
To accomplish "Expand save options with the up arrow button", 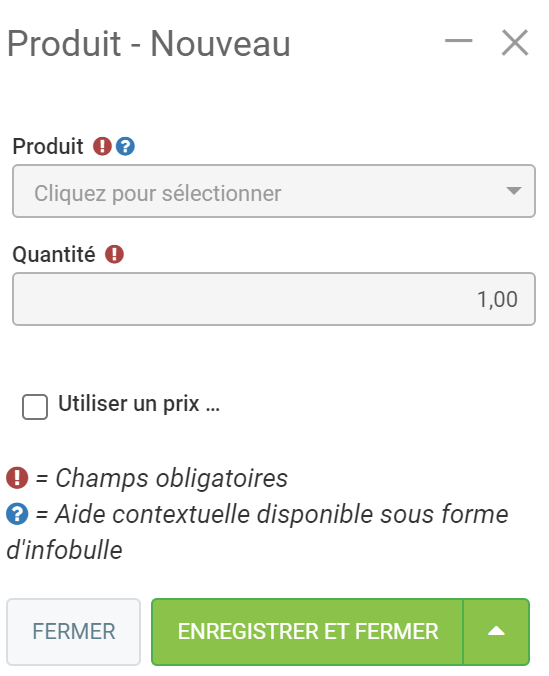I will (x=496, y=632).
